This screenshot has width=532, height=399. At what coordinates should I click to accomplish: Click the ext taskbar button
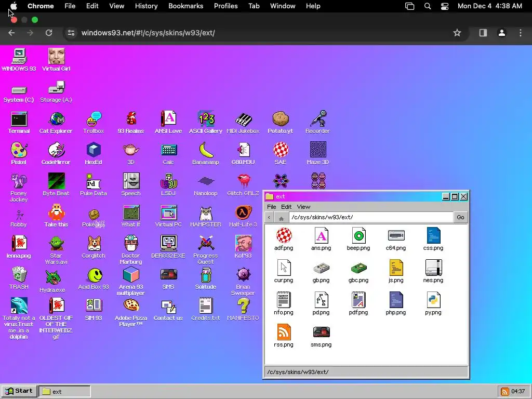pyautogui.click(x=64, y=391)
